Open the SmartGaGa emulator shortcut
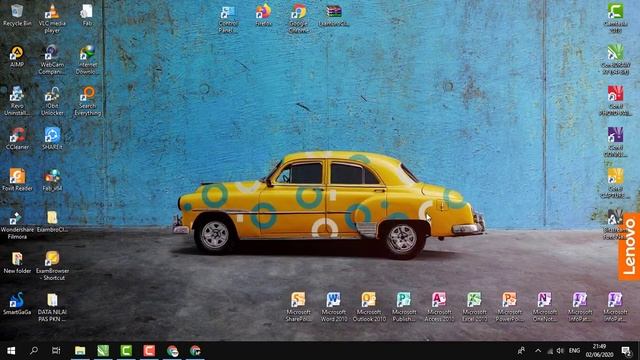The width and height of the screenshot is (640, 360). [x=17, y=304]
